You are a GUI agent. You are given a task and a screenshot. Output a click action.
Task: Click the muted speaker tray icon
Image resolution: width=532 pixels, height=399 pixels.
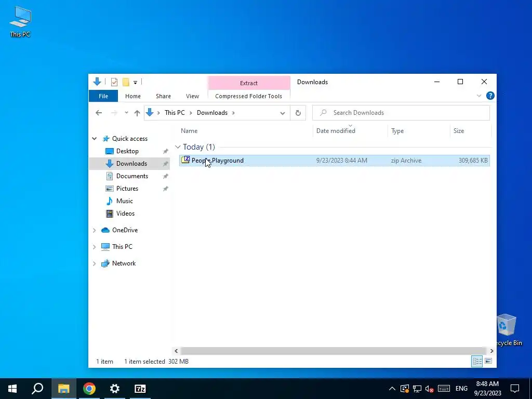click(x=430, y=389)
